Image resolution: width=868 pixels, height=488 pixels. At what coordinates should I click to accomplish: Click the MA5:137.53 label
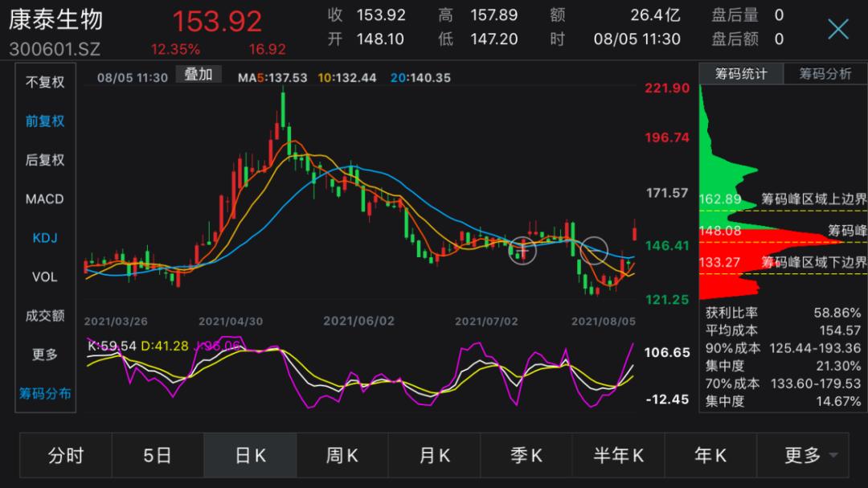[x=272, y=78]
